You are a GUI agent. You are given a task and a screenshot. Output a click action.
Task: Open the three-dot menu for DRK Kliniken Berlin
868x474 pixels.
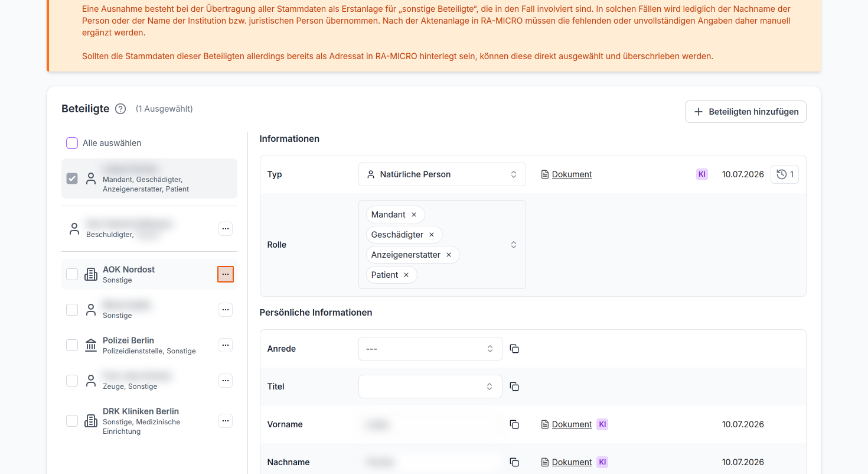point(226,421)
